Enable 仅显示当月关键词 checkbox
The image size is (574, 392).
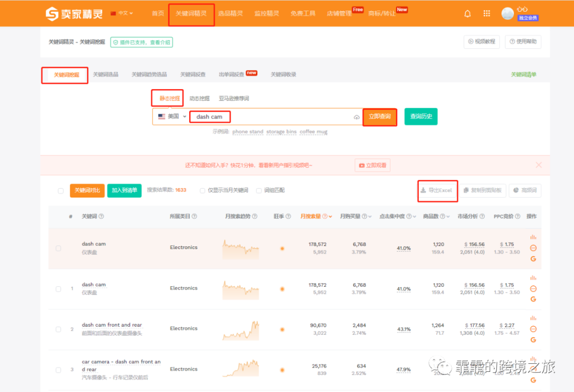coord(202,190)
